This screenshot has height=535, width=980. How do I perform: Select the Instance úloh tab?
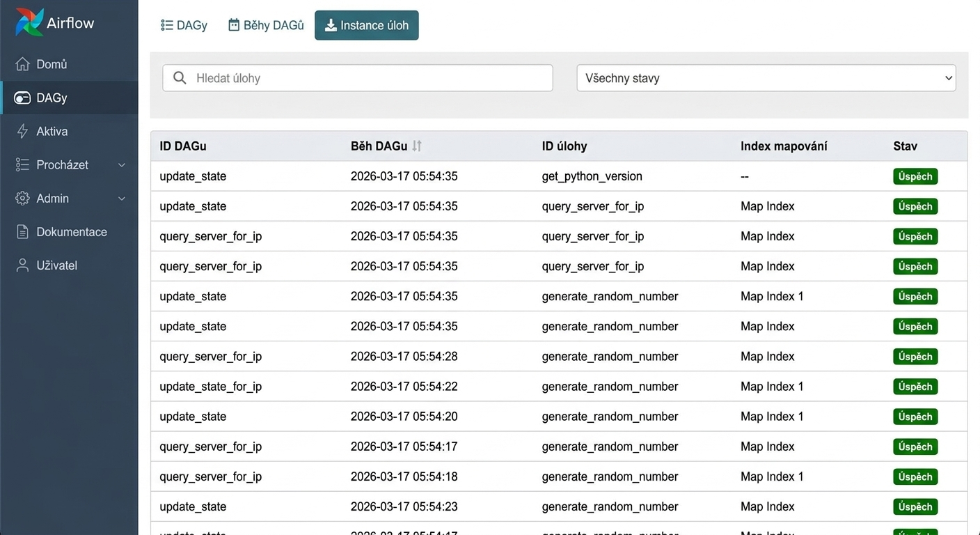click(x=367, y=25)
